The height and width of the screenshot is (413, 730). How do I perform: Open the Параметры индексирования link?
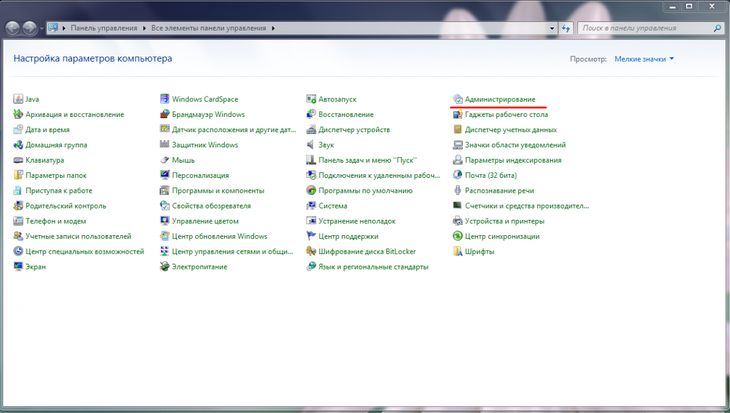click(513, 160)
